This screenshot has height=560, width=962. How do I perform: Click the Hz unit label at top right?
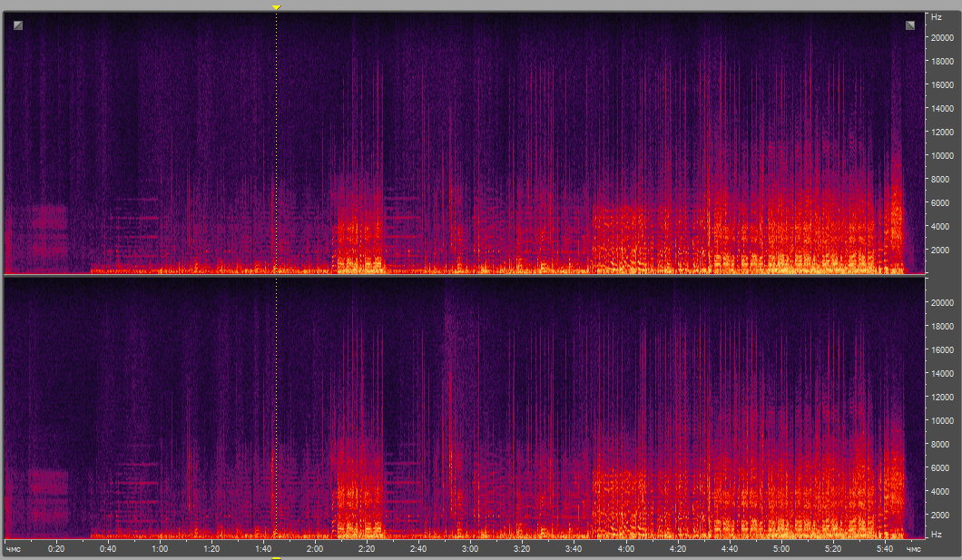(937, 17)
